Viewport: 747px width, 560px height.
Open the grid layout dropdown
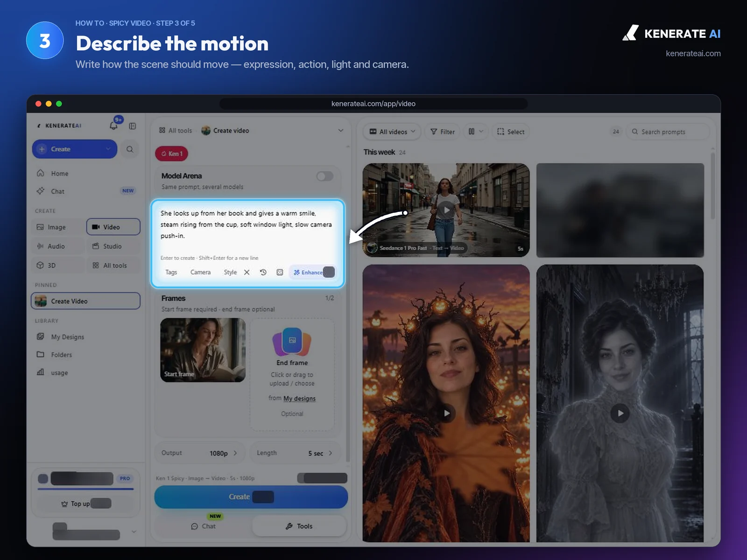coord(475,132)
